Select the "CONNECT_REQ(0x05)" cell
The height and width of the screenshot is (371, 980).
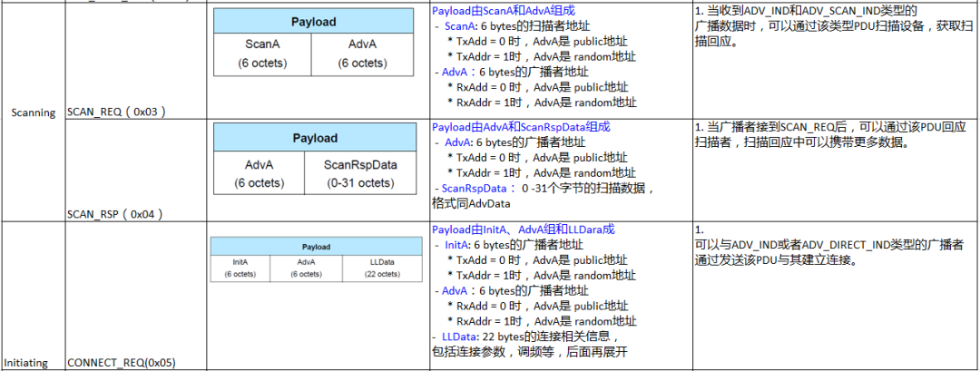135,296
